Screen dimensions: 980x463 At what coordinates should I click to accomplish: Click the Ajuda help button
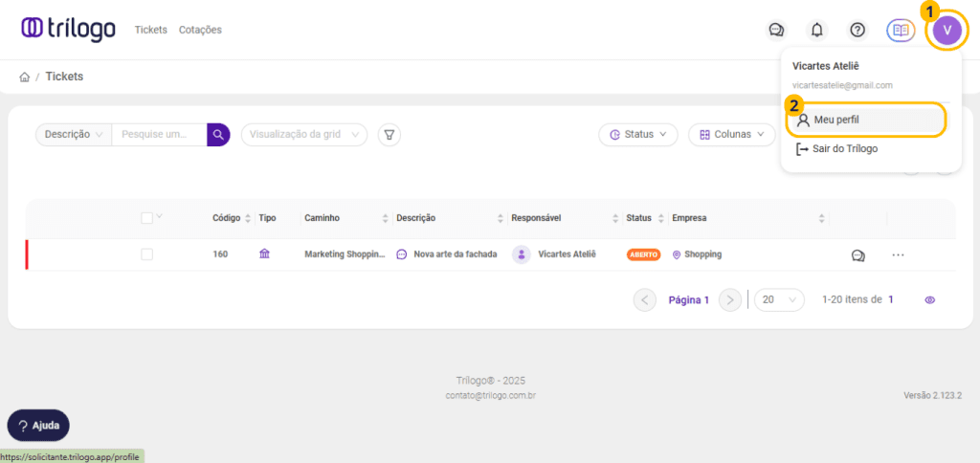point(38,425)
